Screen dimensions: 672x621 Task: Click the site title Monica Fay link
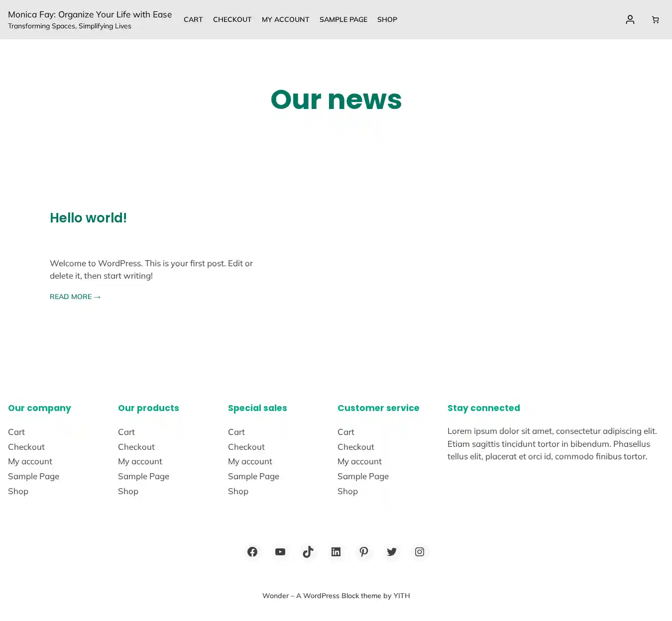click(90, 14)
